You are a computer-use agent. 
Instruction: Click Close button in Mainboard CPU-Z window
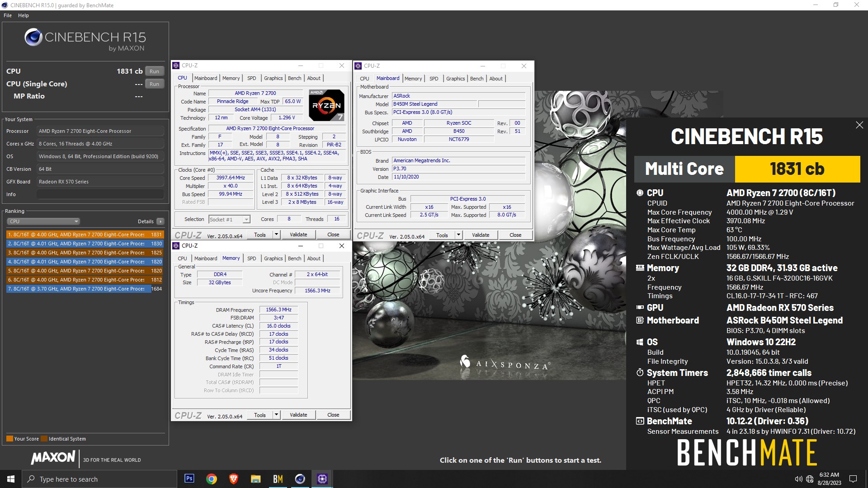click(515, 235)
